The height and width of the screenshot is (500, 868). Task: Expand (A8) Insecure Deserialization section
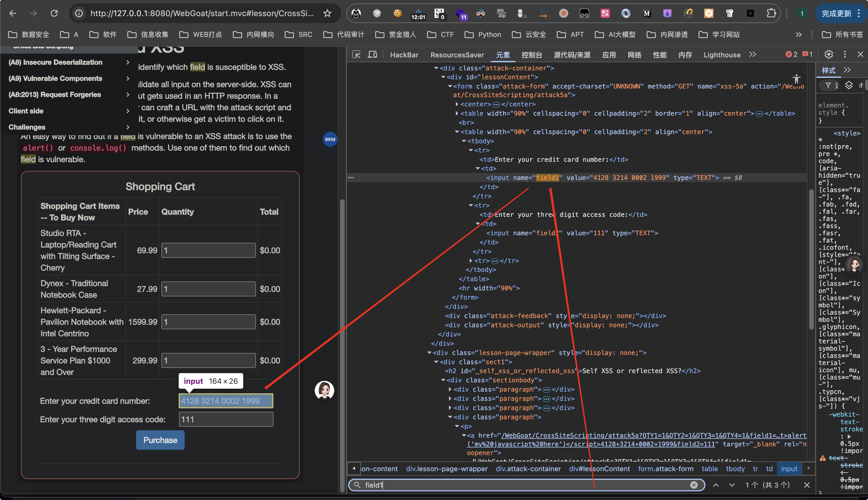69,62
